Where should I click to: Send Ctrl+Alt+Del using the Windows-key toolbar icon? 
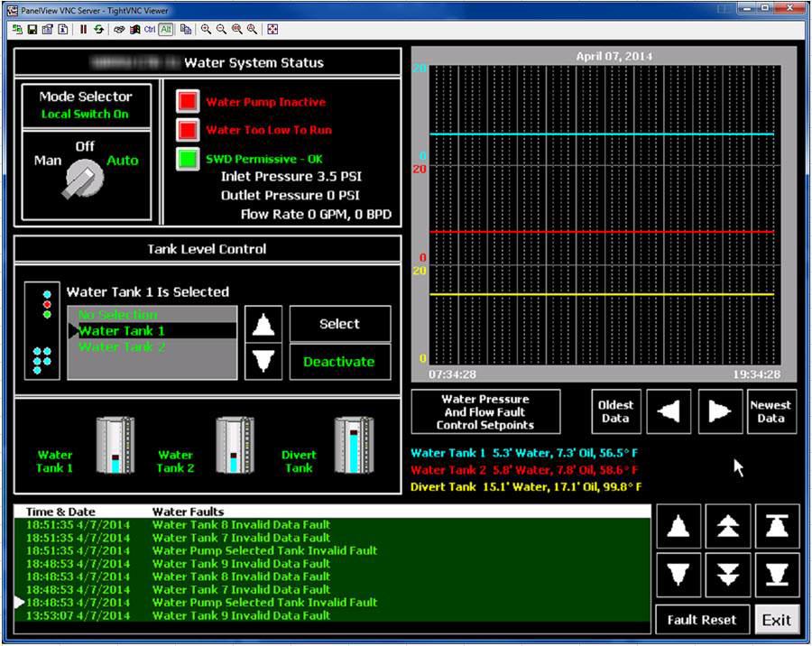click(x=134, y=30)
